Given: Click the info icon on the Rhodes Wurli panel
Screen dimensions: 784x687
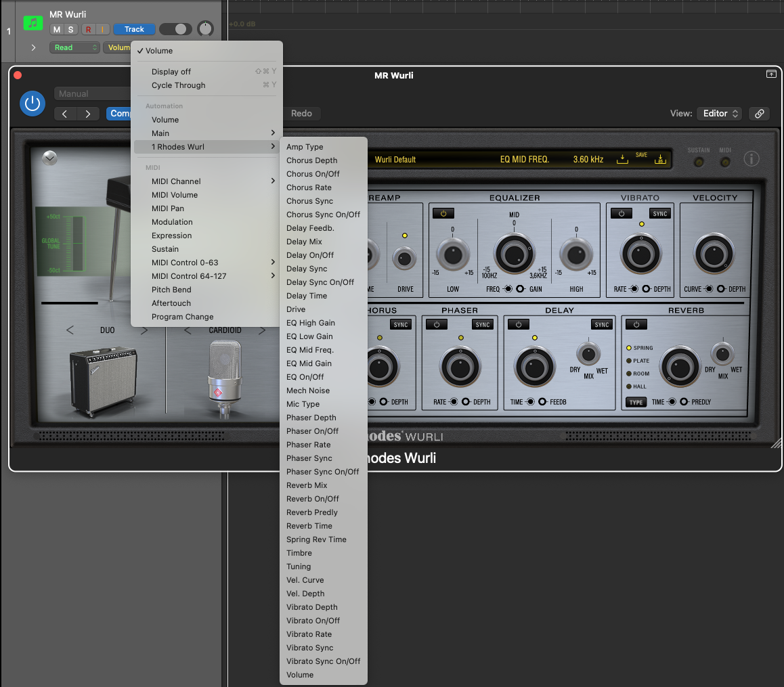Looking at the screenshot, I should pyautogui.click(x=751, y=159).
